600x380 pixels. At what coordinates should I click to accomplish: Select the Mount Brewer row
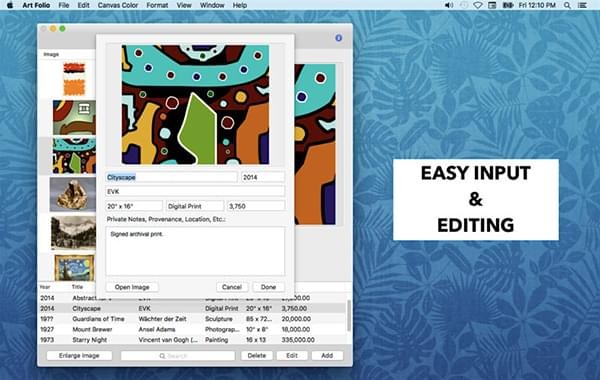tap(193, 329)
